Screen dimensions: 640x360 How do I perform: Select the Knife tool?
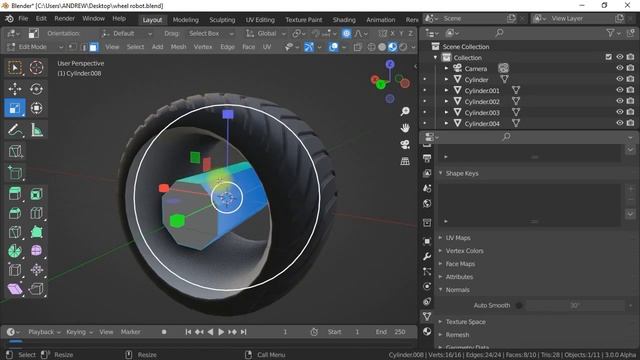click(x=15, y=232)
